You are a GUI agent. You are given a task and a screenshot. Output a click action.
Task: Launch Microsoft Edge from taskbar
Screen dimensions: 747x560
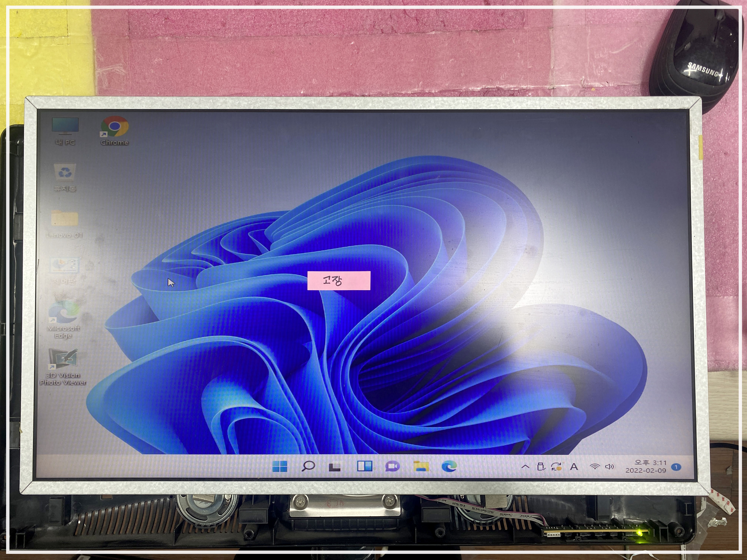449,466
